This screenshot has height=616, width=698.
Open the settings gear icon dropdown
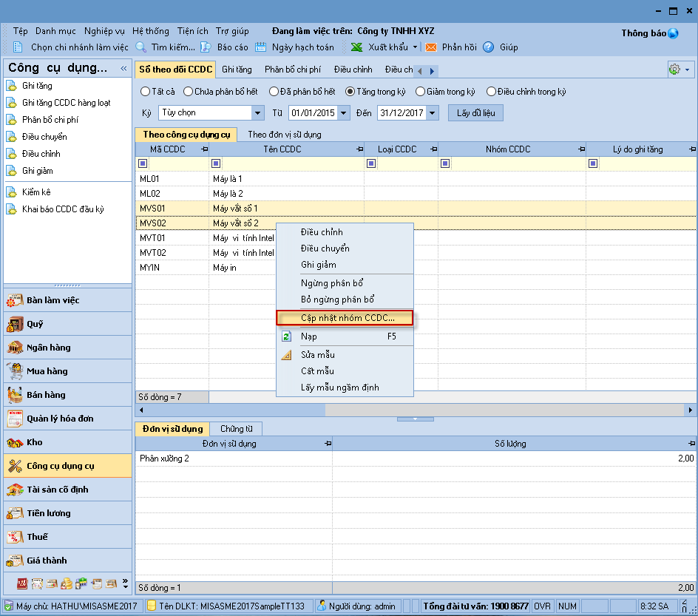tap(679, 70)
